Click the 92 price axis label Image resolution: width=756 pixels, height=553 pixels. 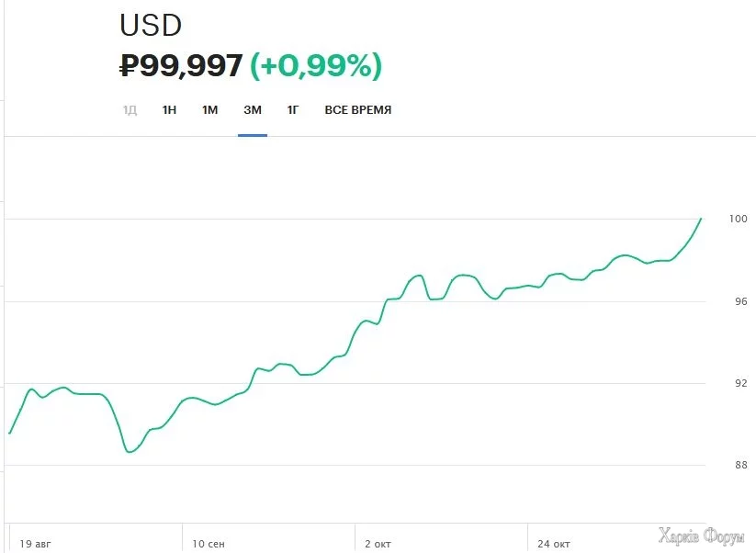[740, 383]
